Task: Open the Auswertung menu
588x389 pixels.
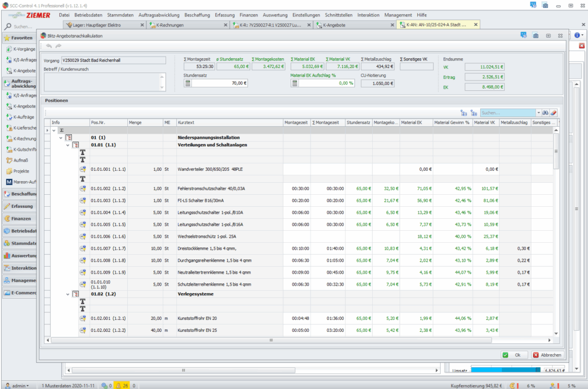Action: click(x=275, y=15)
